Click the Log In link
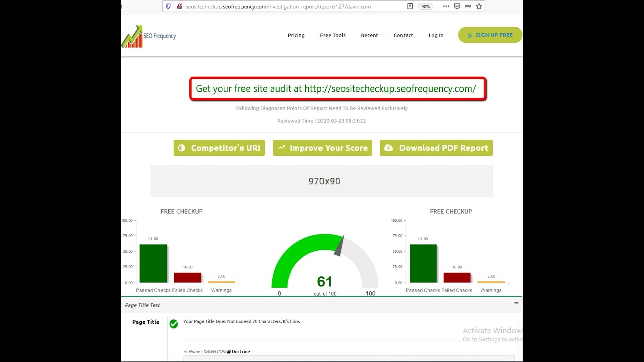 click(436, 35)
